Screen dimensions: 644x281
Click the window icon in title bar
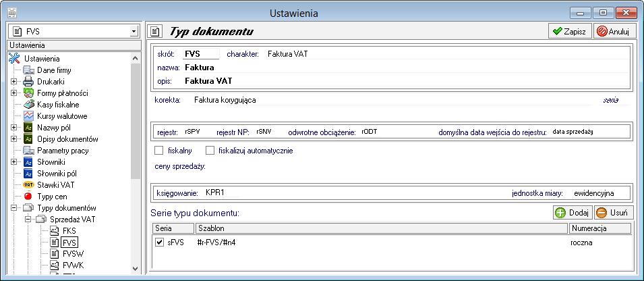12,13
